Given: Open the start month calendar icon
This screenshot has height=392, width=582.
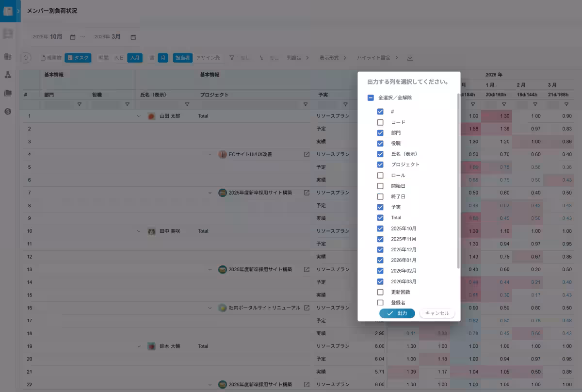Looking at the screenshot, I should 73,37.
